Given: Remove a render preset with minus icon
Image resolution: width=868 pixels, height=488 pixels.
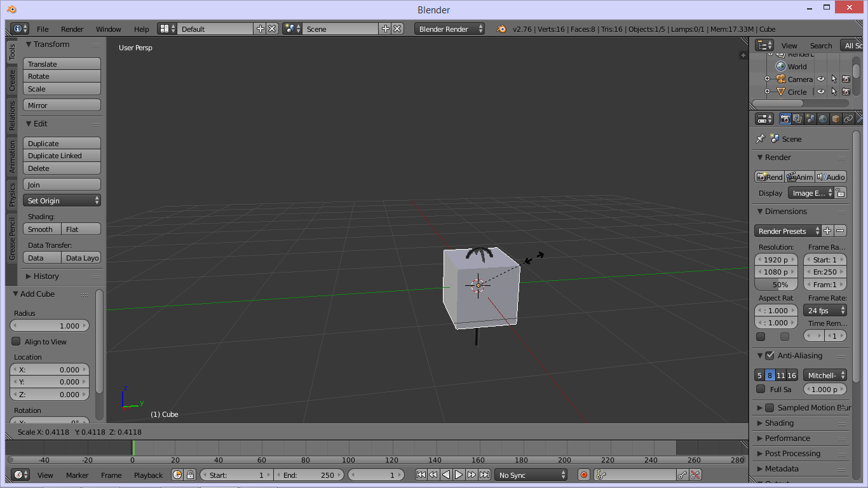Looking at the screenshot, I should pos(840,231).
